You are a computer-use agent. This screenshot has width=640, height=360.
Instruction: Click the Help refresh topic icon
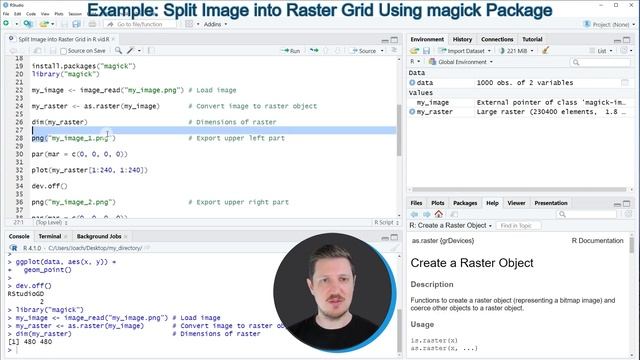pos(628,214)
